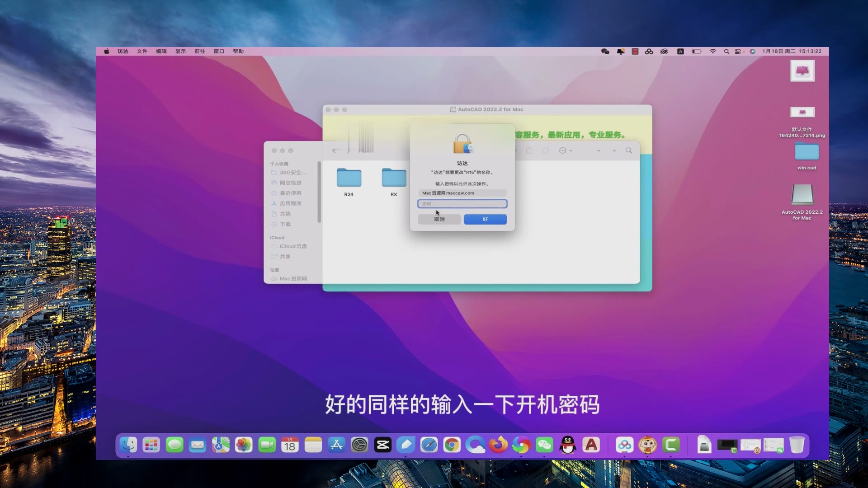This screenshot has height=488, width=868.
Task: Click the Wi-Fi icon in the menu bar
Action: 713,51
